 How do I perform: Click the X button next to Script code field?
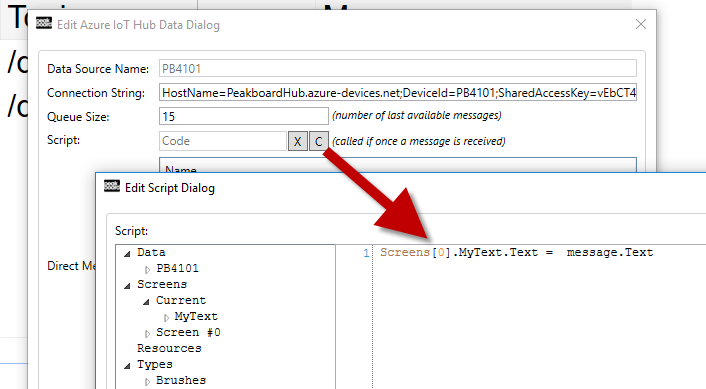[298, 141]
